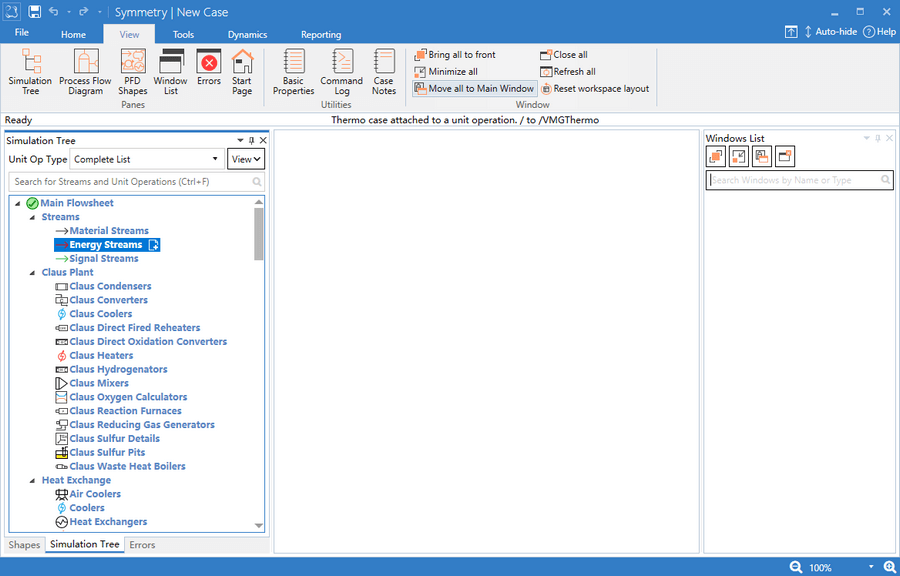Show the Errors pane from ribbon
The height and width of the screenshot is (576, 900).
coord(209,67)
